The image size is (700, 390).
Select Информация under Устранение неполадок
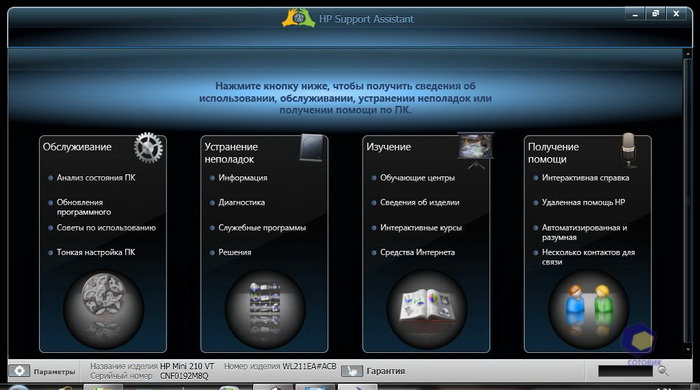pos(243,178)
